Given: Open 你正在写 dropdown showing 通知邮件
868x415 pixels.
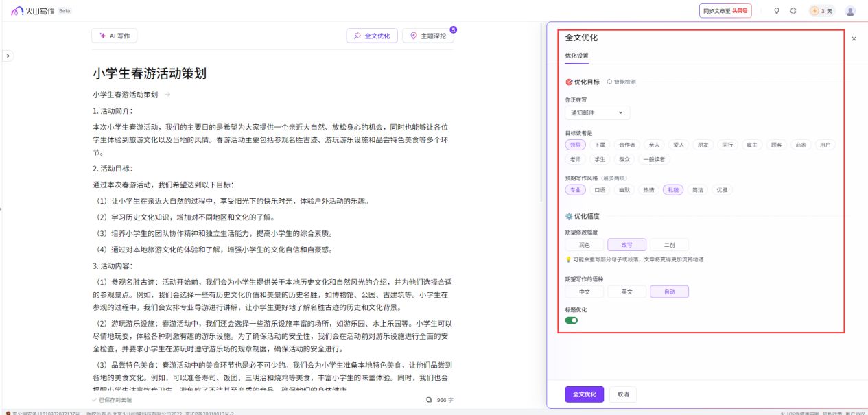Looking at the screenshot, I should (x=597, y=112).
